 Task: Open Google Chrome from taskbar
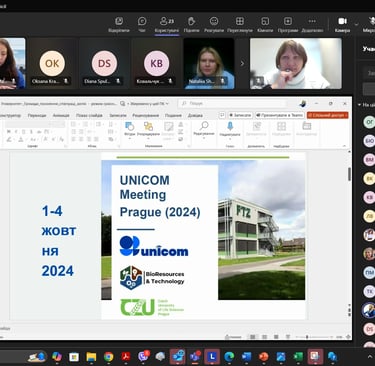point(108,357)
